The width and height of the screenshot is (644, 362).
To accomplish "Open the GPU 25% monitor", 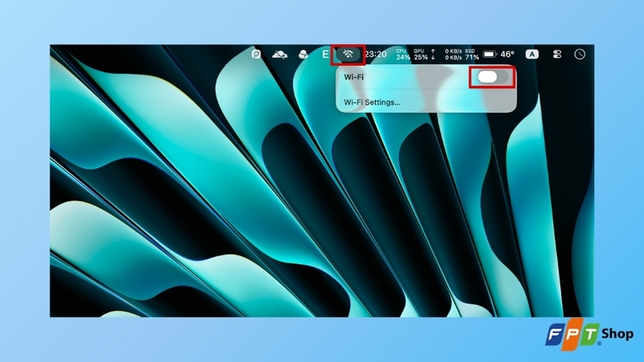I will [420, 54].
